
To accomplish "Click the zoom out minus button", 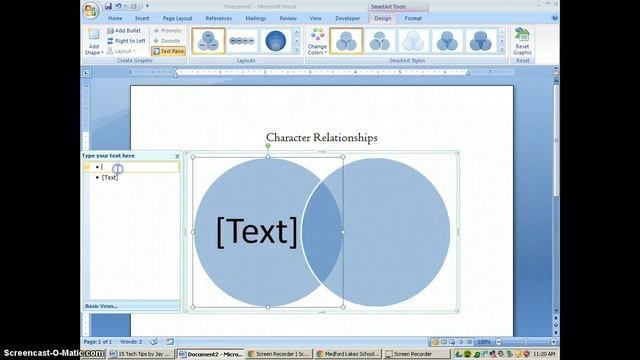I will pos(498,342).
